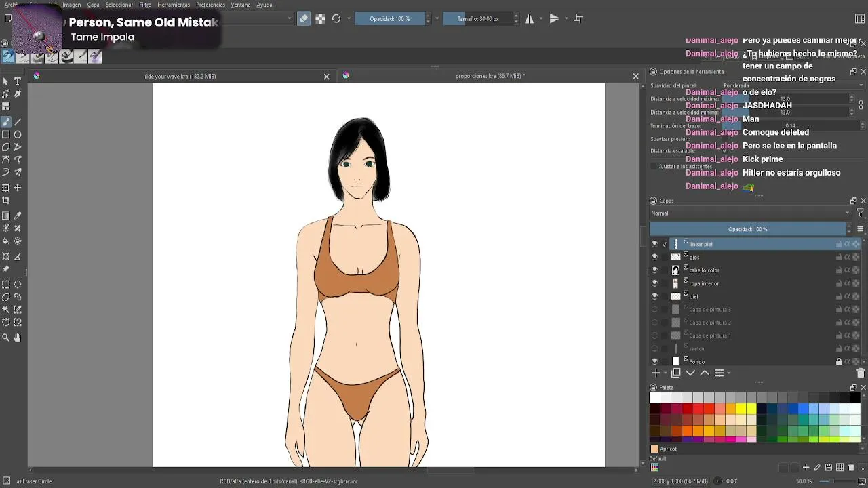Open the Filtro menu
This screenshot has height=488, width=868.
[x=145, y=5]
